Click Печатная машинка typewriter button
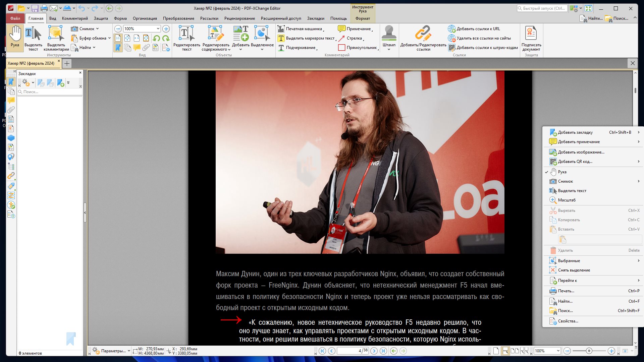The height and width of the screenshot is (362, 644). 301,29
